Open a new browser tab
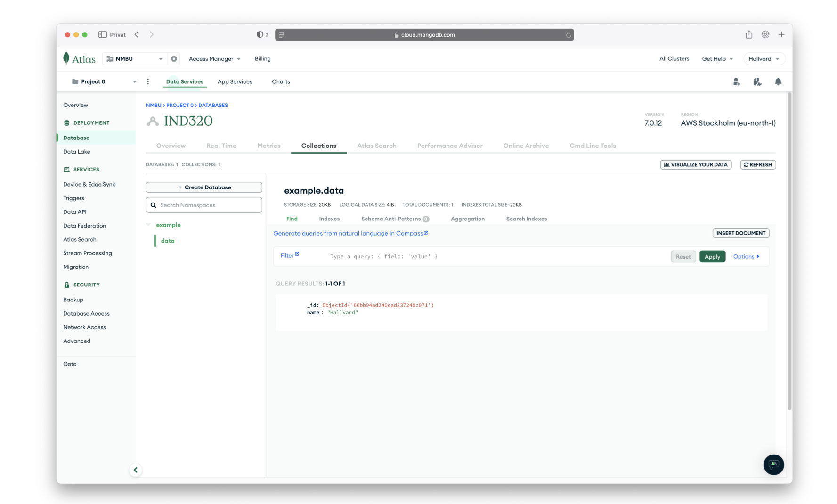This screenshot has height=504, width=837. [781, 34]
